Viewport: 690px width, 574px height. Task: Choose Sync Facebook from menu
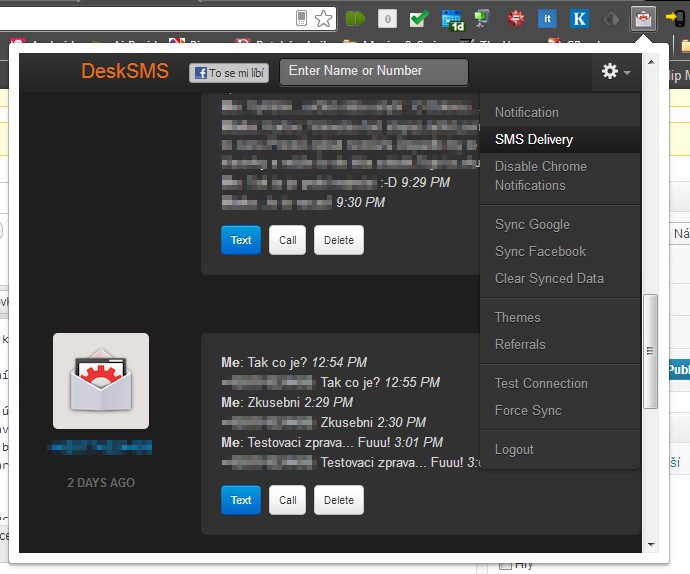(x=560, y=251)
